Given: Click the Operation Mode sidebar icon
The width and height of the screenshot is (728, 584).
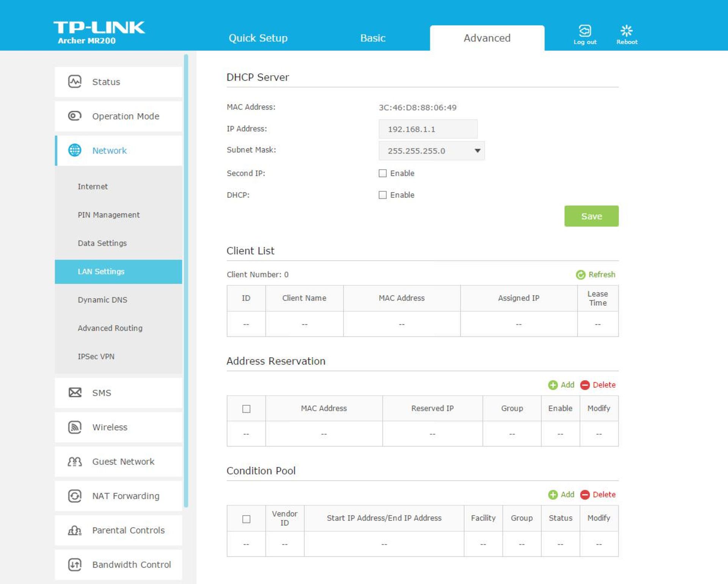Looking at the screenshot, I should click(x=75, y=116).
